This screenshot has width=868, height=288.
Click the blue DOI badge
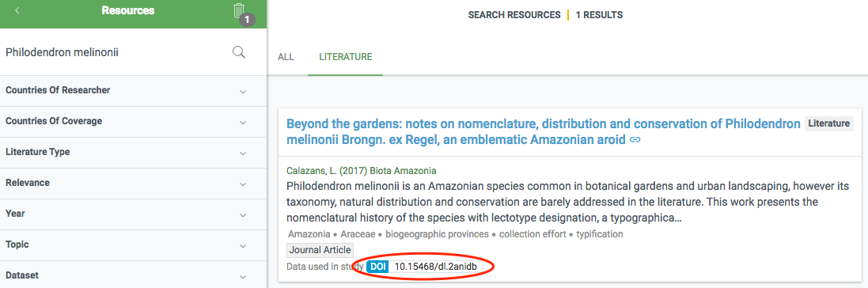click(378, 267)
